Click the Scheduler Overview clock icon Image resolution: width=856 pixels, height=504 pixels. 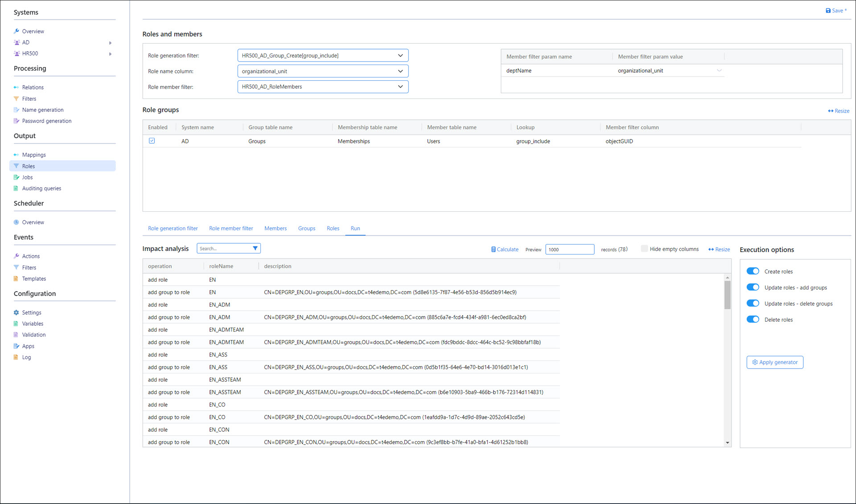pos(16,222)
